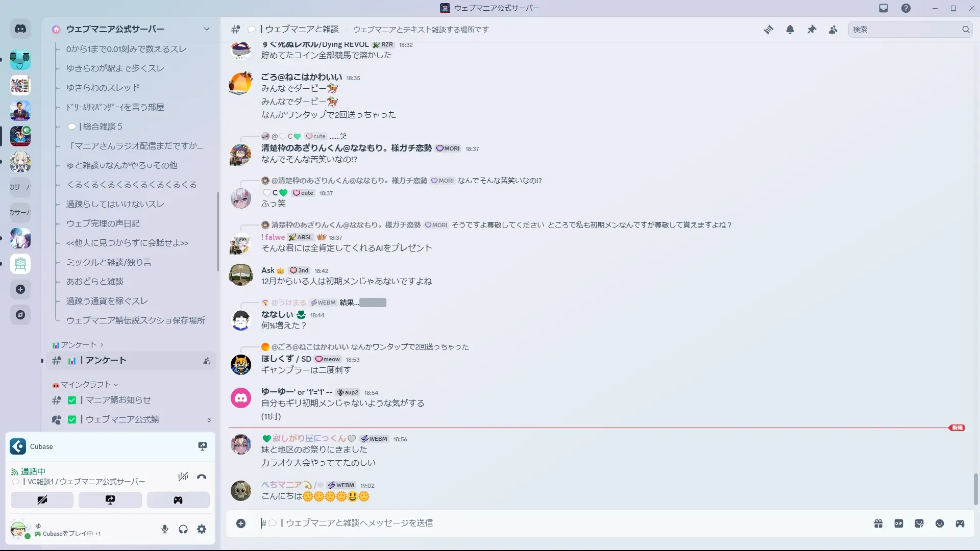Send a gift with the gift icon
980x551 pixels.
(x=878, y=523)
